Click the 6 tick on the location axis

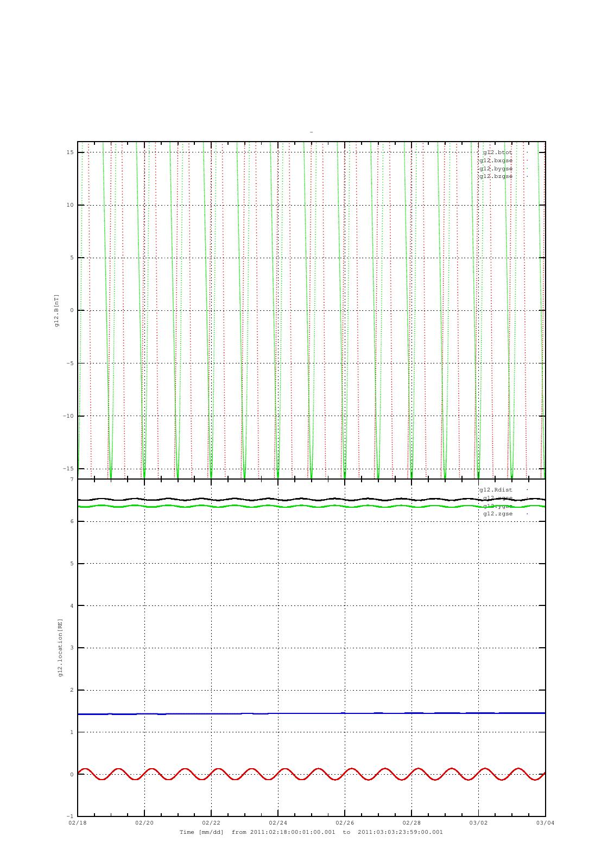tap(71, 521)
